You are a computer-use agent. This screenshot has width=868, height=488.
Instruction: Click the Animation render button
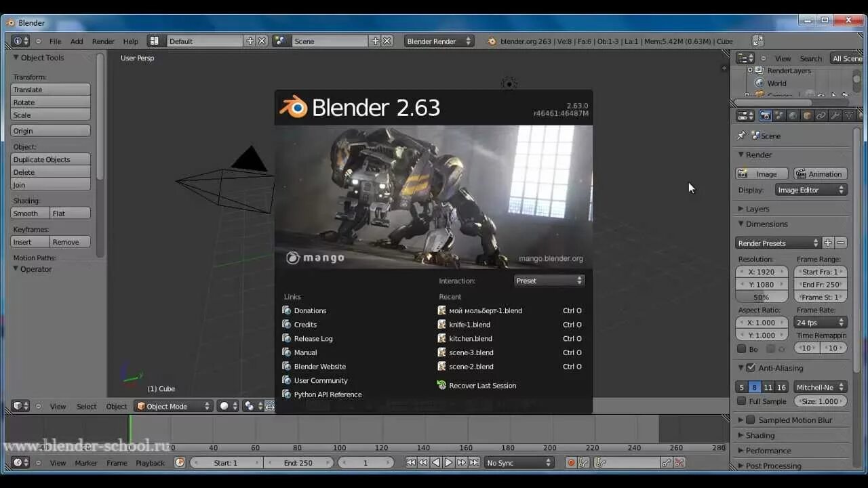(x=820, y=174)
